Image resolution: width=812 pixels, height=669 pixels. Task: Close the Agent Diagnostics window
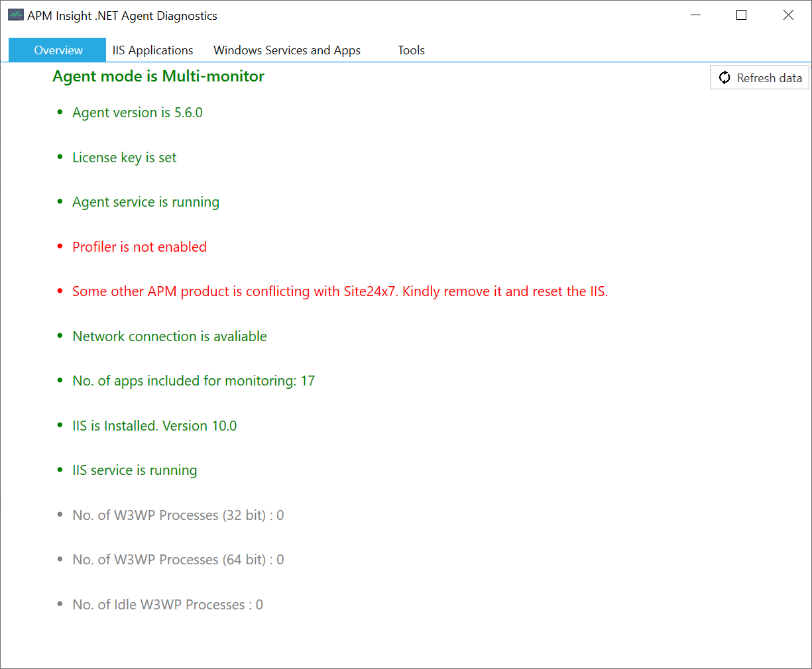(788, 15)
